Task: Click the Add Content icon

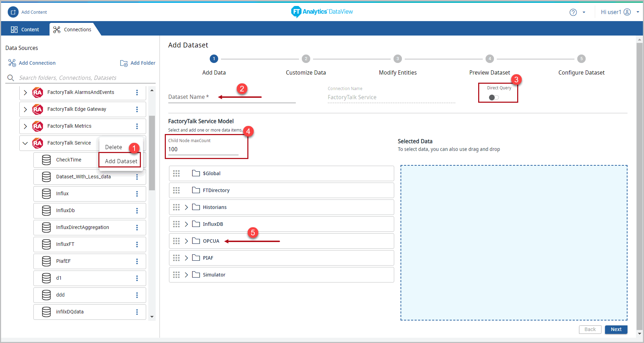Action: coord(13,12)
